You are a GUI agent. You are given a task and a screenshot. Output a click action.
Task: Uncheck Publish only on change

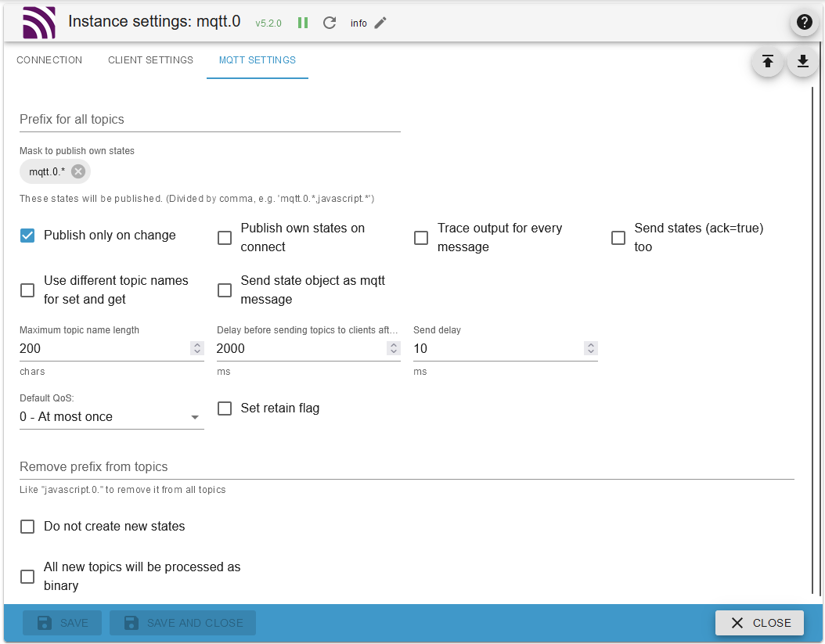pyautogui.click(x=27, y=236)
